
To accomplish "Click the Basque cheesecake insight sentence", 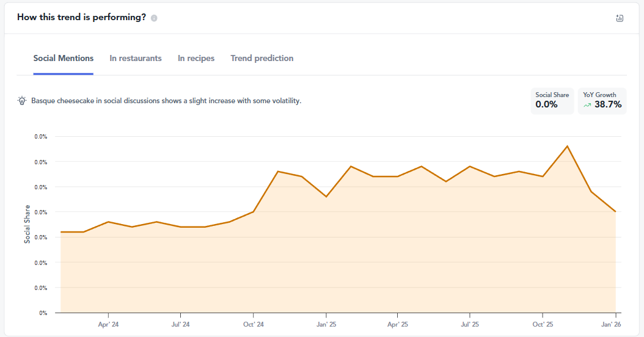I will pos(166,101).
